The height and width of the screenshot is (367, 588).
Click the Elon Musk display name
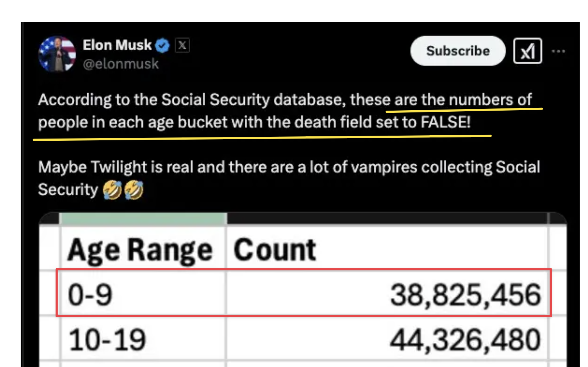pos(117,45)
